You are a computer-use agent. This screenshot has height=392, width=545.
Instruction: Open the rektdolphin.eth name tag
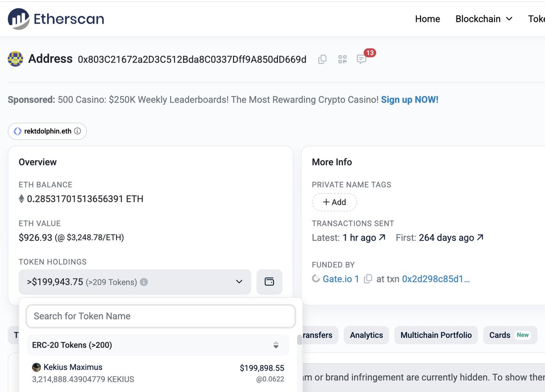pyautogui.click(x=47, y=131)
